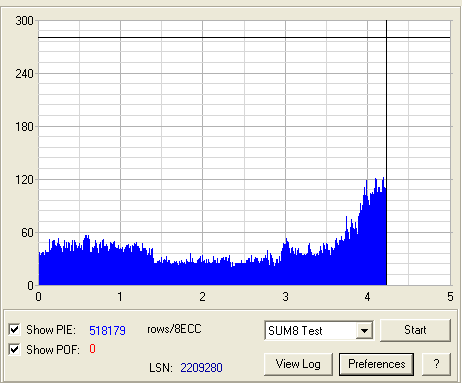
Task: Open the View Log window
Action: click(298, 364)
